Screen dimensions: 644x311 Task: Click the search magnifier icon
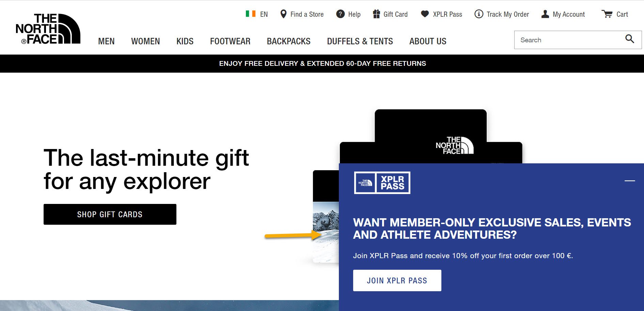point(630,39)
